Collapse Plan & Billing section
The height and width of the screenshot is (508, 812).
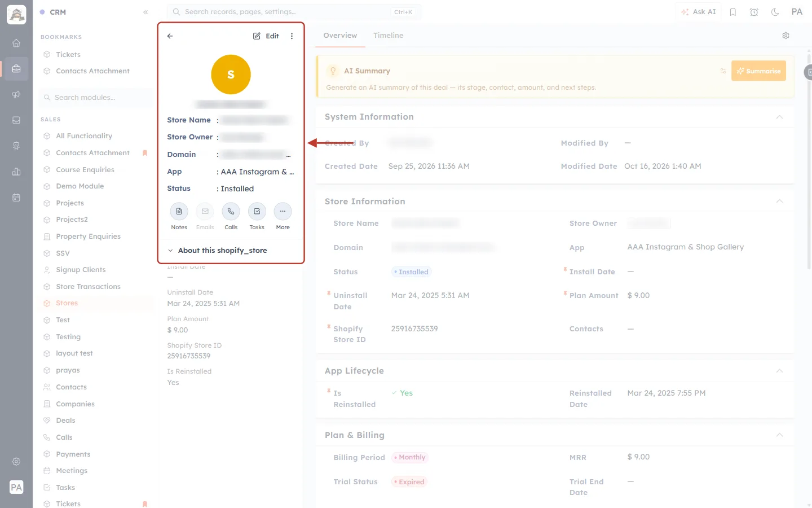[x=779, y=435]
